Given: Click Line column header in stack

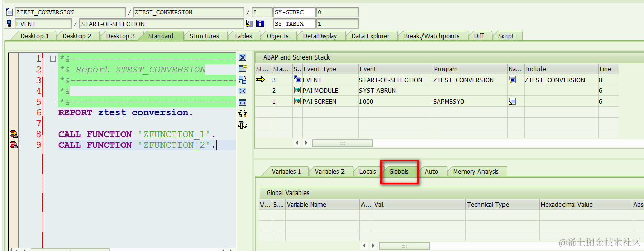Looking at the screenshot, I should [x=609, y=69].
